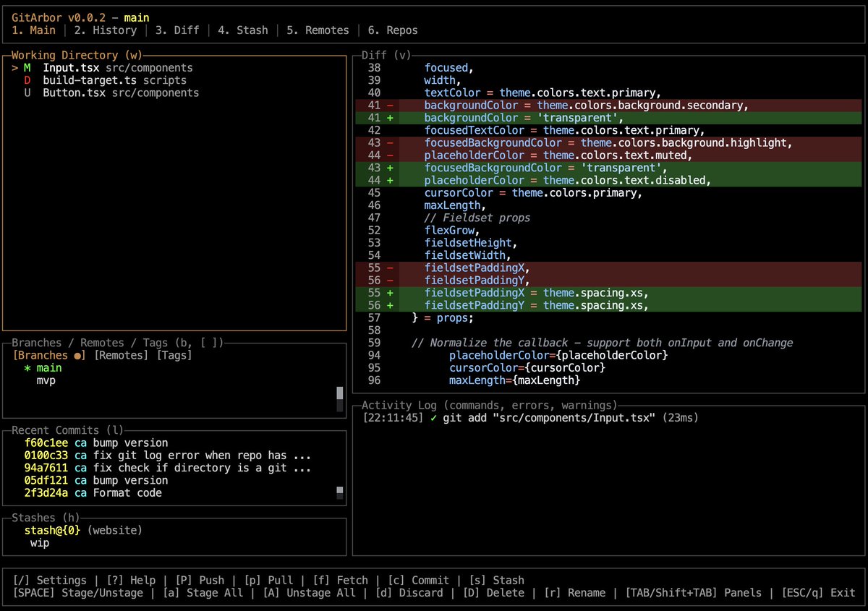Select commit 0100c33 fix git log error
The image size is (868, 611).
pyautogui.click(x=168, y=456)
